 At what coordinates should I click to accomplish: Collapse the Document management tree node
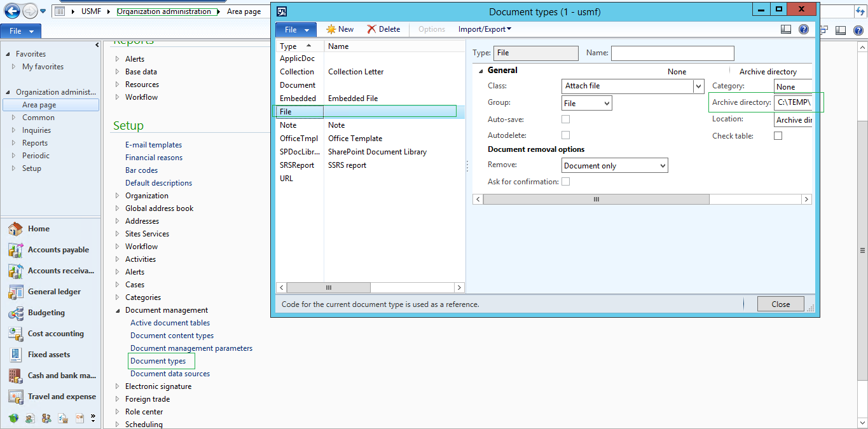tap(118, 310)
